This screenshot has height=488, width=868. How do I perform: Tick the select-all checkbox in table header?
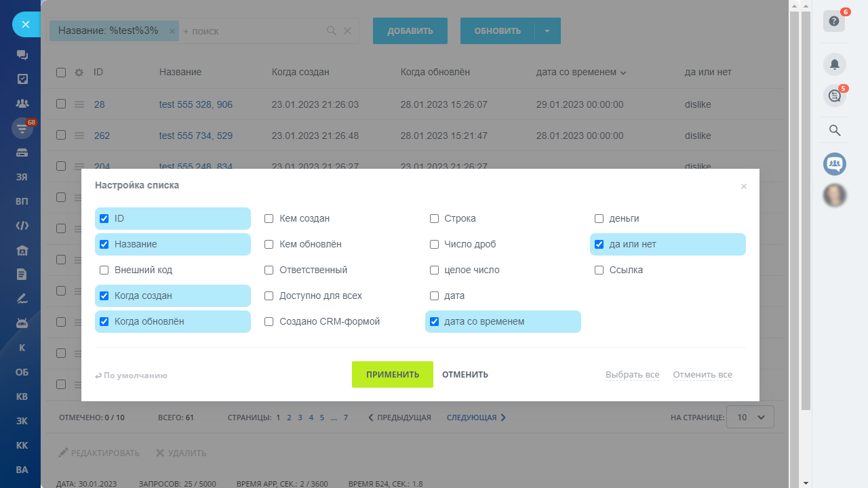coord(61,73)
